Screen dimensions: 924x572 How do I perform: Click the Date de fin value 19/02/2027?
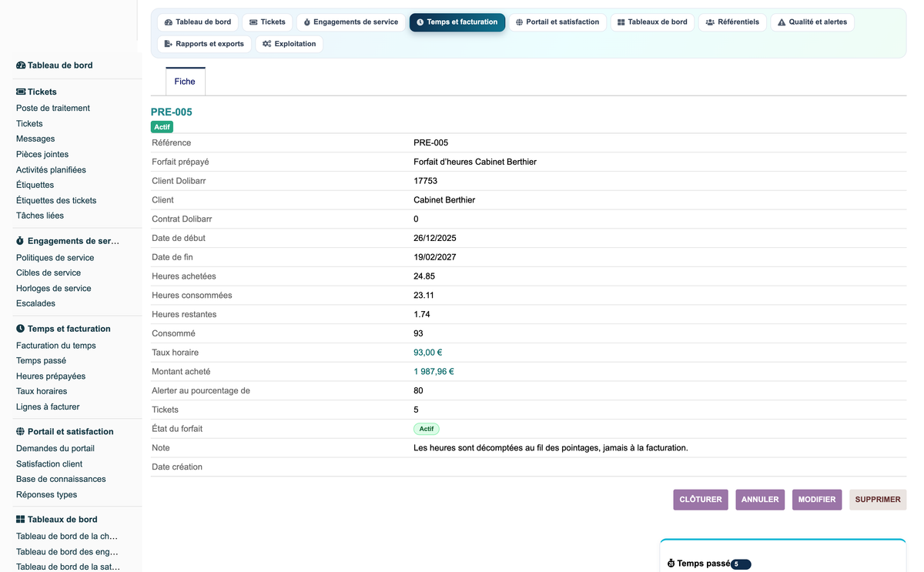pyautogui.click(x=435, y=257)
